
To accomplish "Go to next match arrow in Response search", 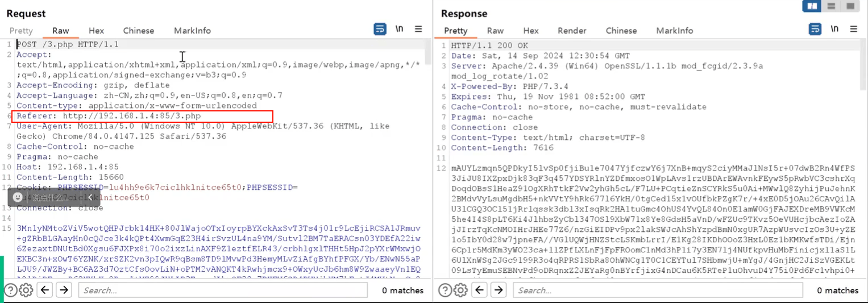I will (x=499, y=290).
